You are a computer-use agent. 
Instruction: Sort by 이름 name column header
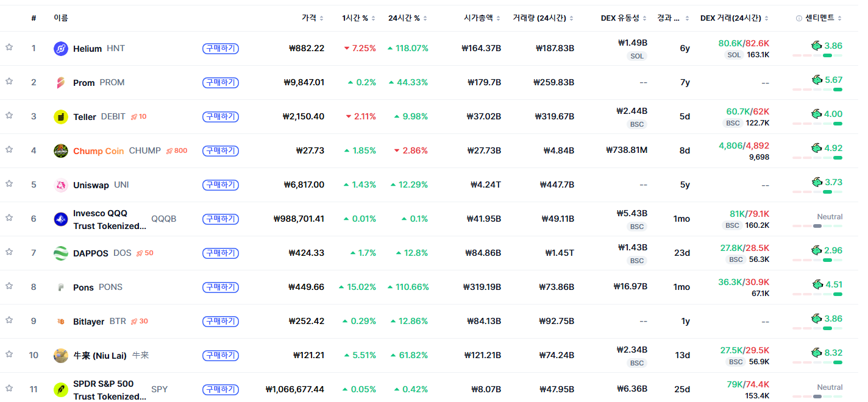pos(61,18)
